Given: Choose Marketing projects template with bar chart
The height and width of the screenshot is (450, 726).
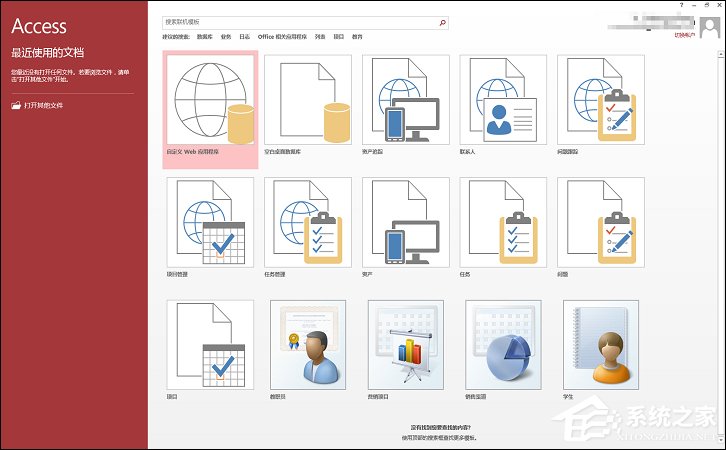Looking at the screenshot, I should [x=406, y=345].
